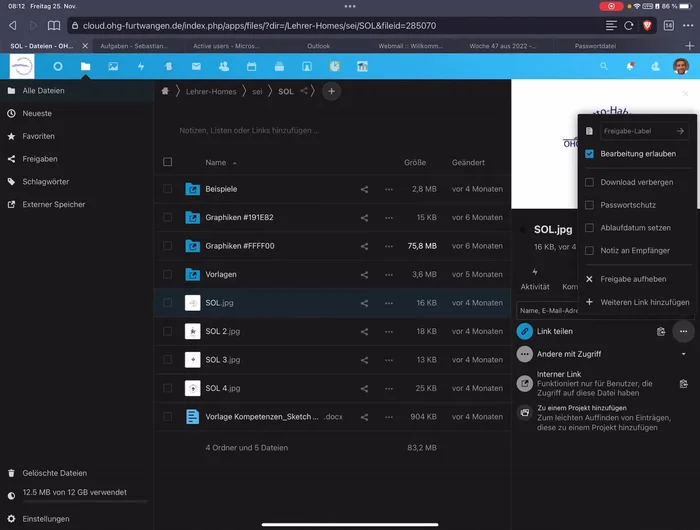Click the plus button to add new file
700x530 pixels.
pos(331,91)
